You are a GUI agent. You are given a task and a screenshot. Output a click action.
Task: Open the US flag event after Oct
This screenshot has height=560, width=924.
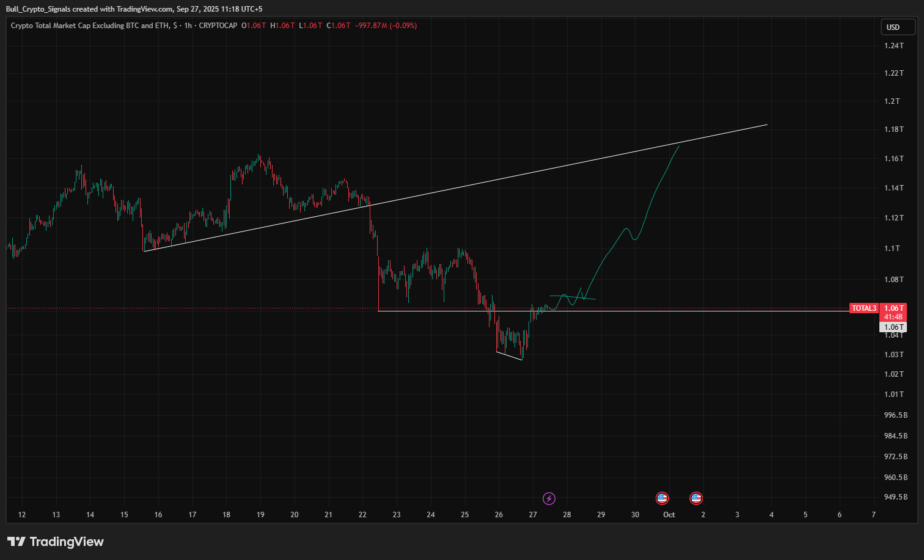point(696,498)
